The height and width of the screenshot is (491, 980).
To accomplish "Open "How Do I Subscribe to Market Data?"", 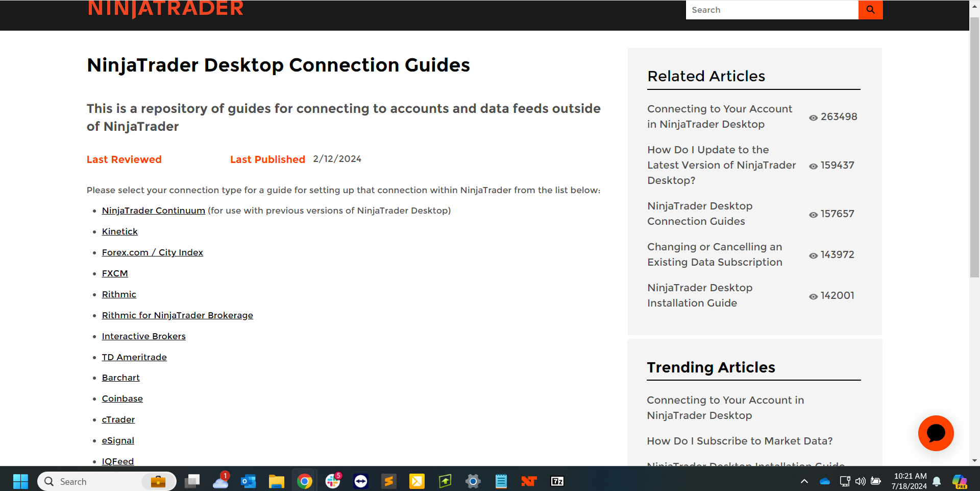I will (740, 441).
